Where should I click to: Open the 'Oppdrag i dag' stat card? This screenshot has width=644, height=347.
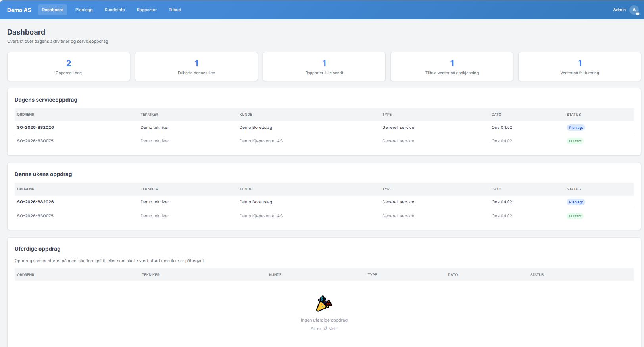pos(69,67)
